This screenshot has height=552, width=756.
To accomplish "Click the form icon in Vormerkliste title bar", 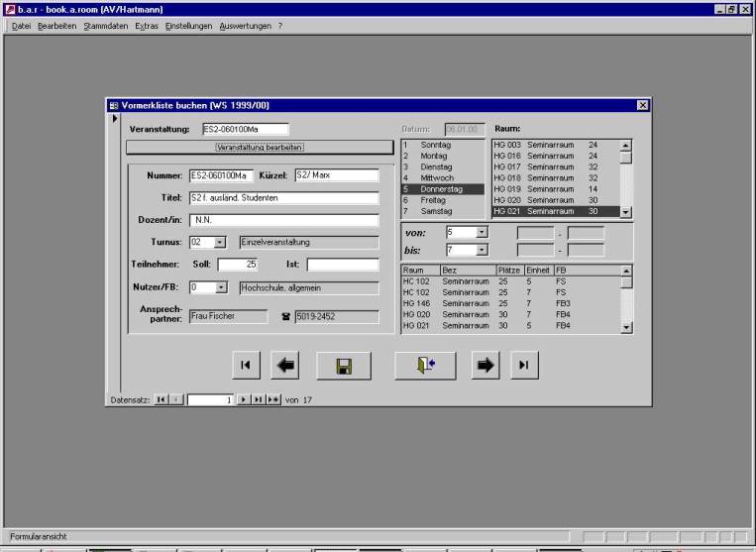I will point(114,106).
